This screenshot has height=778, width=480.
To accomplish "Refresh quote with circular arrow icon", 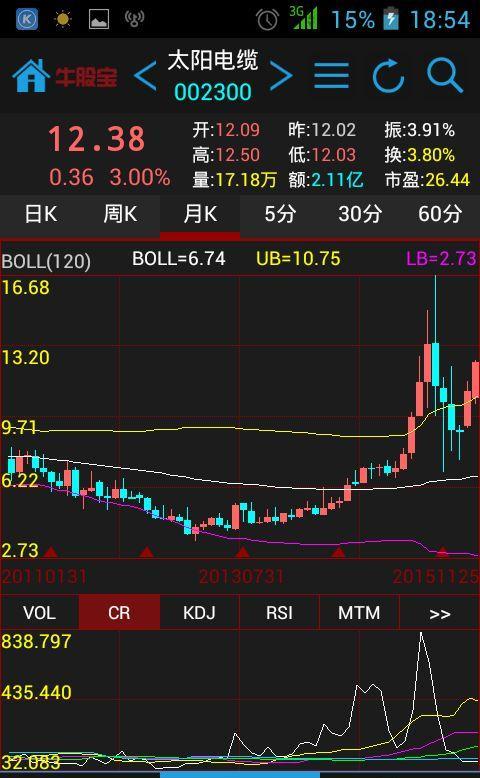I will pyautogui.click(x=388, y=76).
